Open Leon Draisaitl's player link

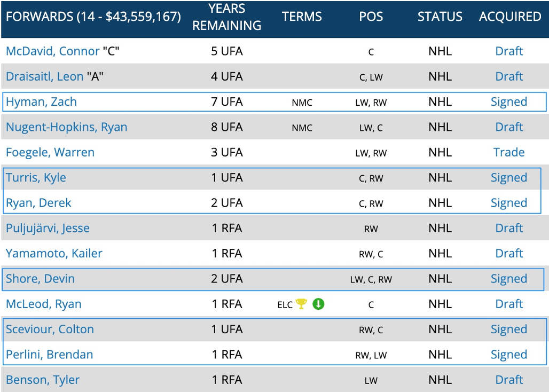44,76
